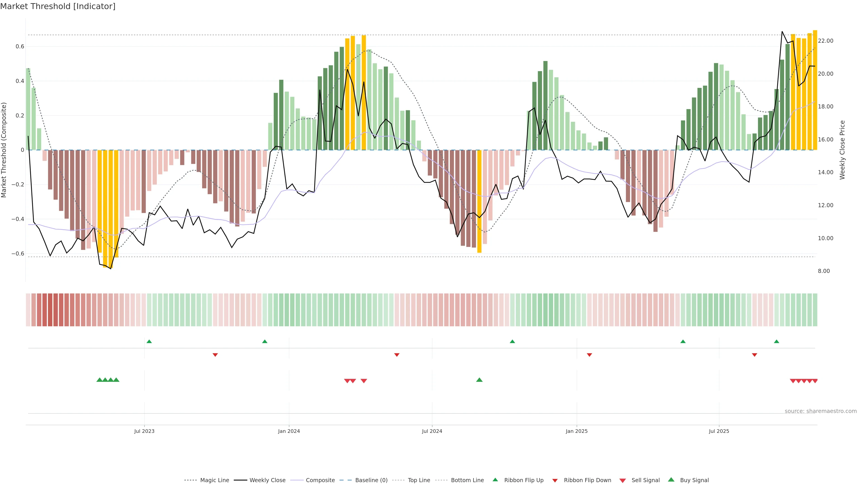Click the Ribbon Flip Up legend triangle
This screenshot has width=868, height=488.
[495, 480]
